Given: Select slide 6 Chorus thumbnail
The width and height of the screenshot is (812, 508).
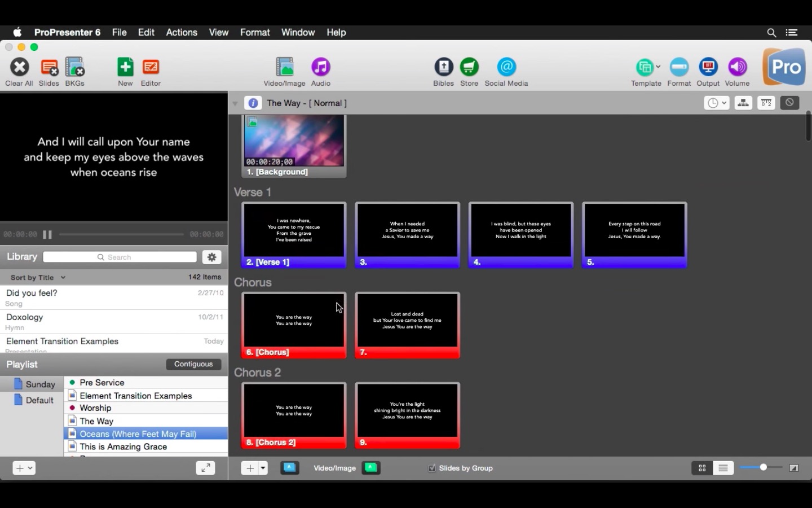Looking at the screenshot, I should point(294,325).
